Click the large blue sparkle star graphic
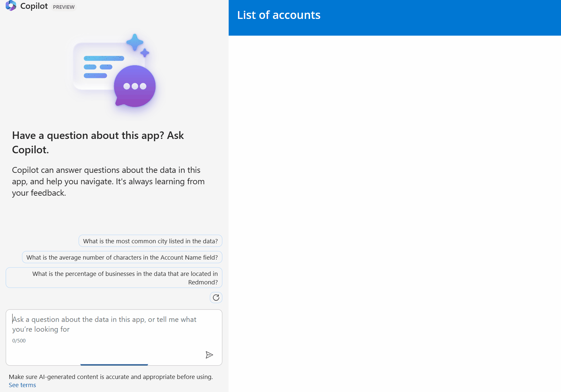 (135, 42)
